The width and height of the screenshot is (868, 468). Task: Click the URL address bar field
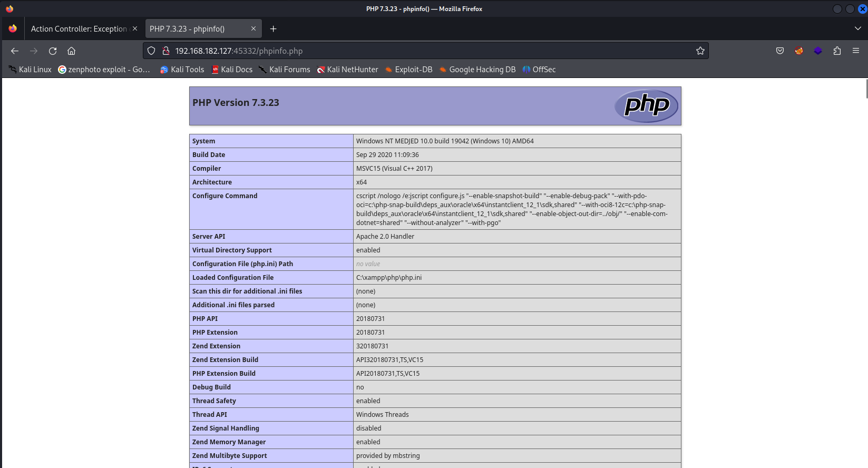click(422, 51)
